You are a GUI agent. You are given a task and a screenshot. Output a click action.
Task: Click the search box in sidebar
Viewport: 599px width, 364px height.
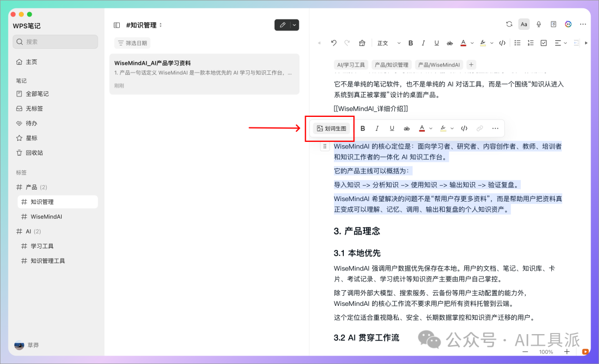click(55, 42)
